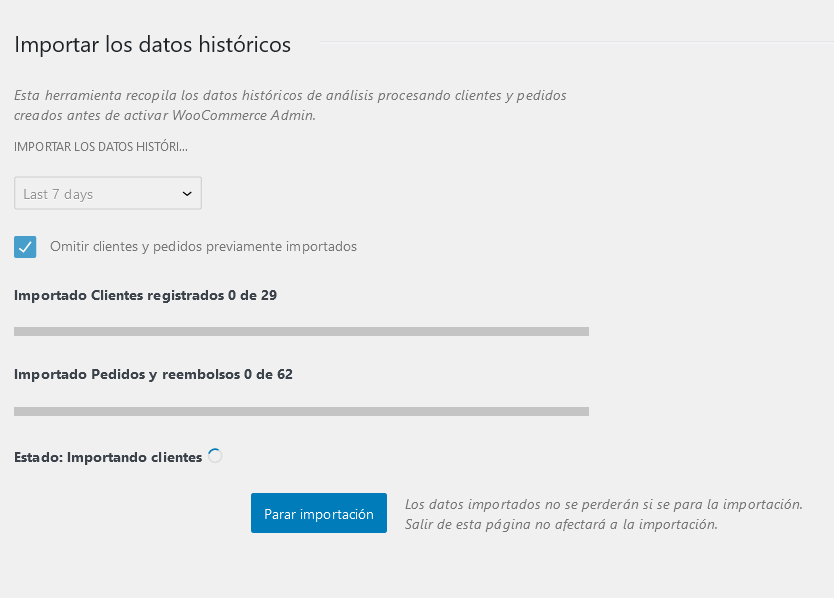The height and width of the screenshot is (598, 834).
Task: Click the loading spinner beside Importando clientes
Action: (215, 456)
